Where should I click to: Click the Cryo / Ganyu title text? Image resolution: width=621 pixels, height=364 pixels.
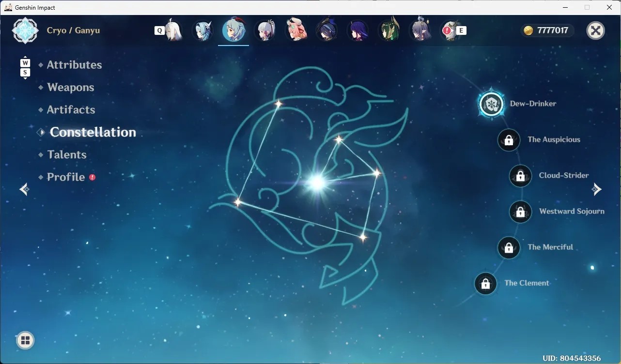point(73,30)
